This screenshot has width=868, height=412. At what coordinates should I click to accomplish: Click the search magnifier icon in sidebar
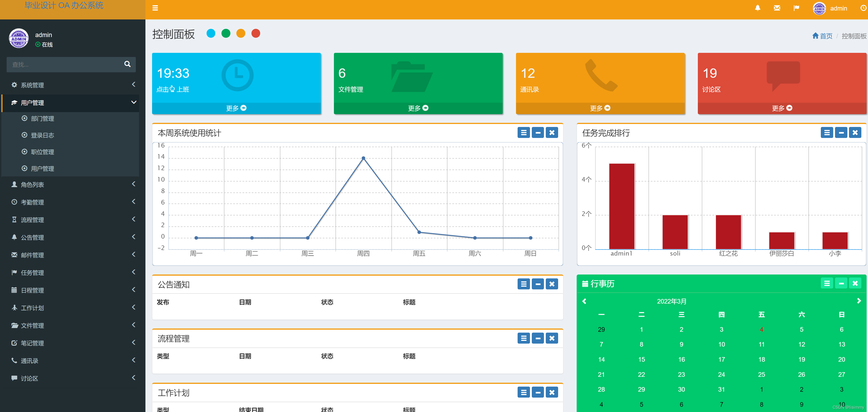[127, 64]
